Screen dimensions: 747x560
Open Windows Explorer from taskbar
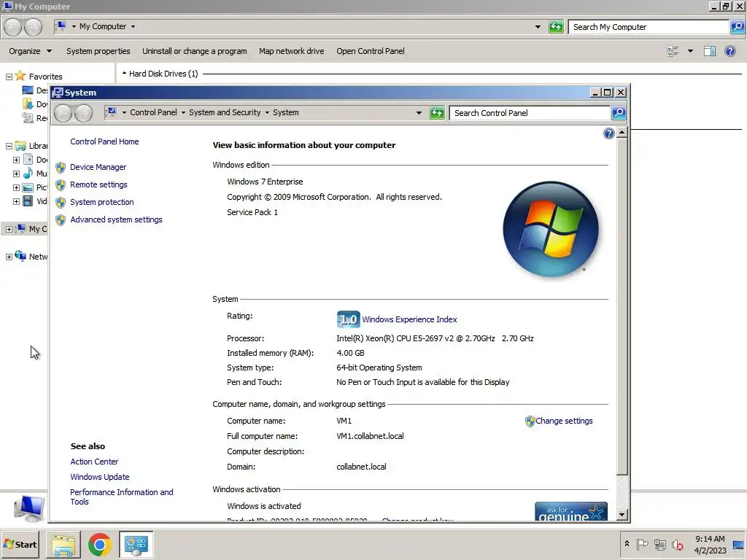63,545
